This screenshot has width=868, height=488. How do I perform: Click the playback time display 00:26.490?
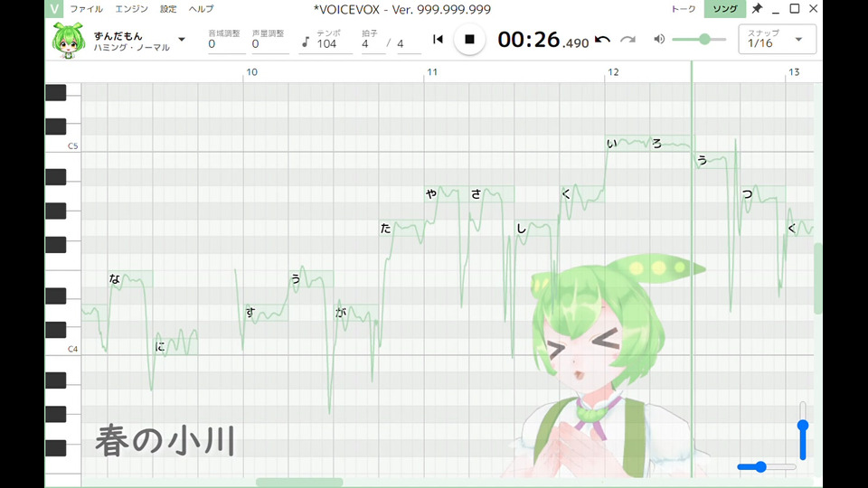click(543, 40)
